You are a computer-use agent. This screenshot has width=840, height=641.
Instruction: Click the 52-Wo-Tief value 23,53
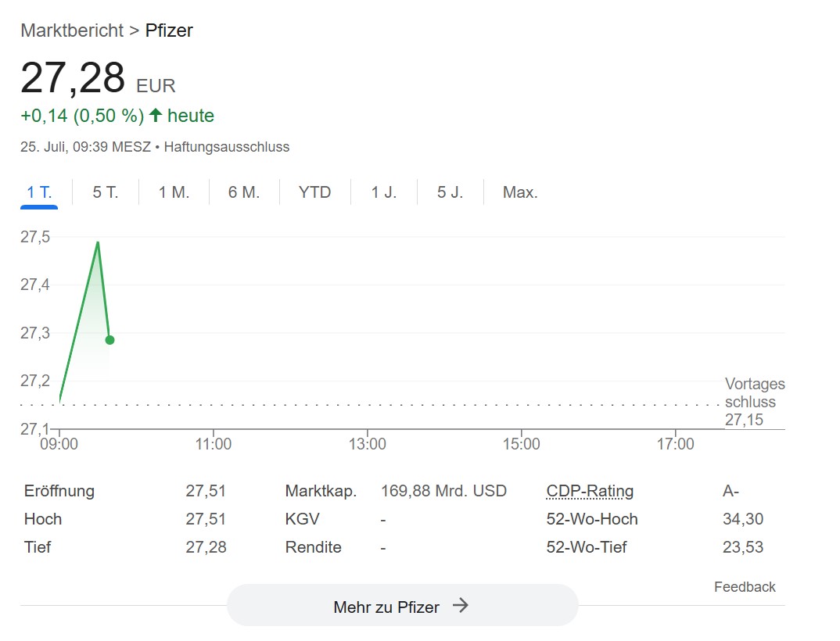tap(743, 547)
